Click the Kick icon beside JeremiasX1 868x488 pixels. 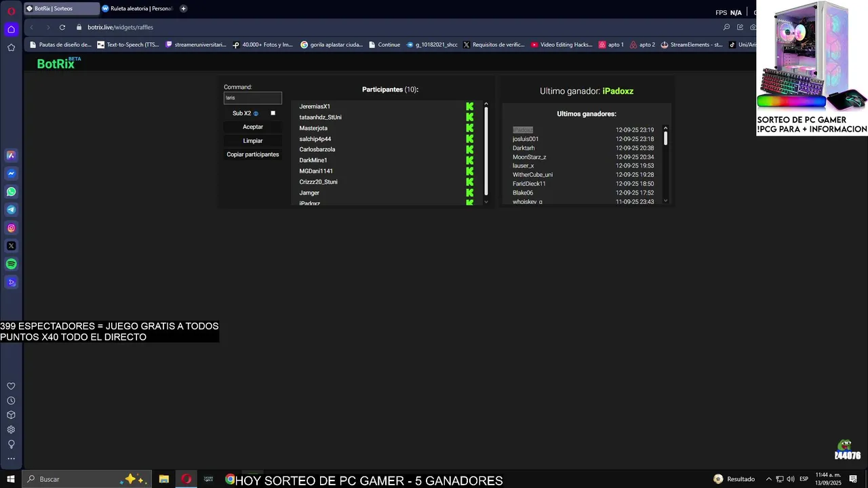coord(469,106)
